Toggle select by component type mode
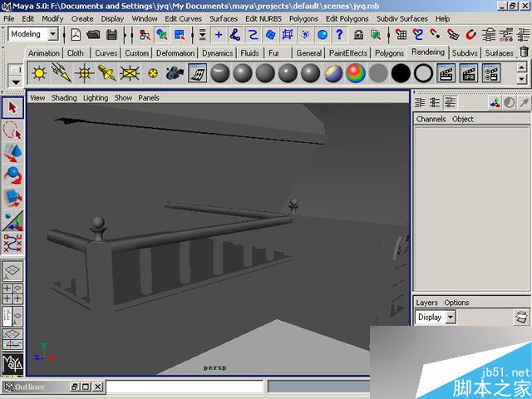The image size is (532, 399). tap(180, 35)
